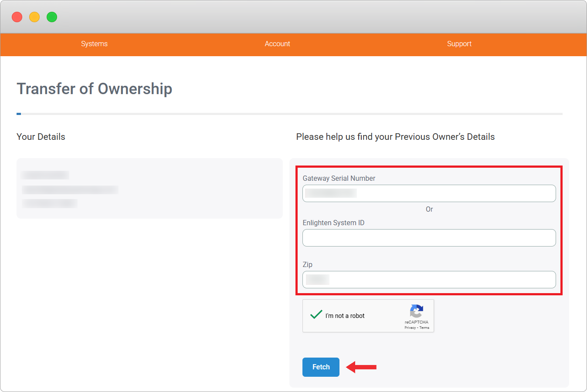Select the Zip input field
The image size is (587, 392).
click(429, 279)
